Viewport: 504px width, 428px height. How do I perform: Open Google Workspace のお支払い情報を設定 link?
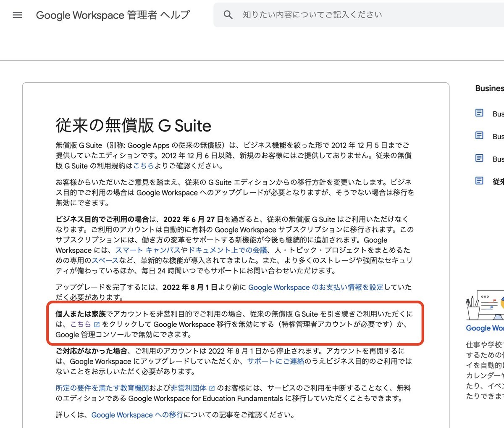click(x=316, y=287)
